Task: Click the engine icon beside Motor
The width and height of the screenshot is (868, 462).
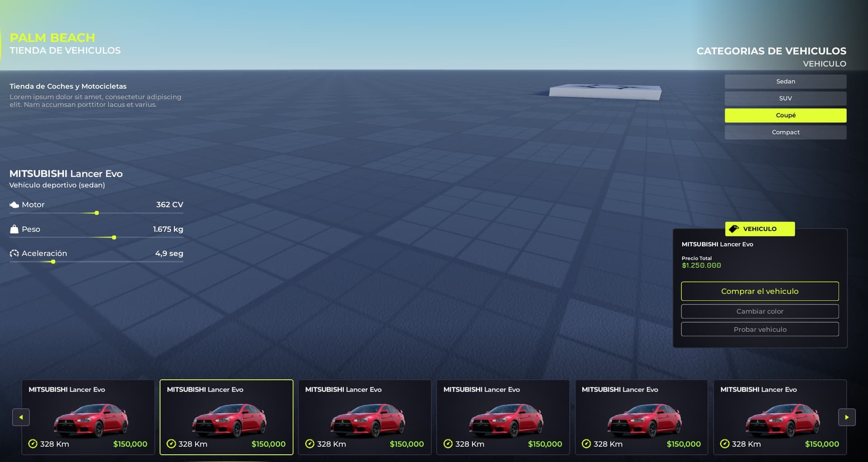Action: coord(14,205)
